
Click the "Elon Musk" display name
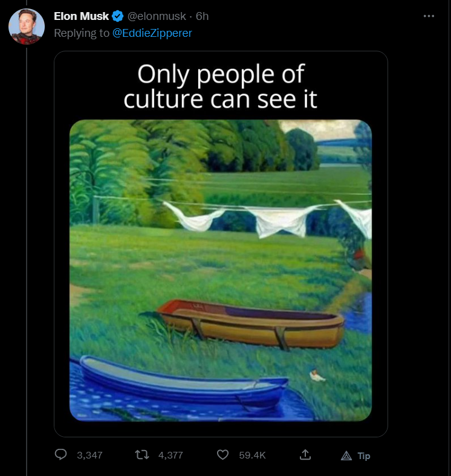coord(81,16)
